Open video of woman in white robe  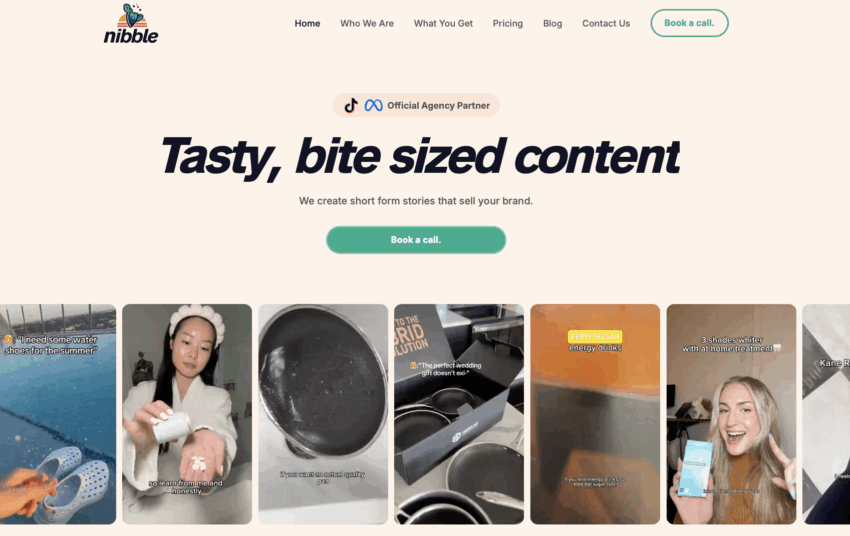[x=187, y=414]
